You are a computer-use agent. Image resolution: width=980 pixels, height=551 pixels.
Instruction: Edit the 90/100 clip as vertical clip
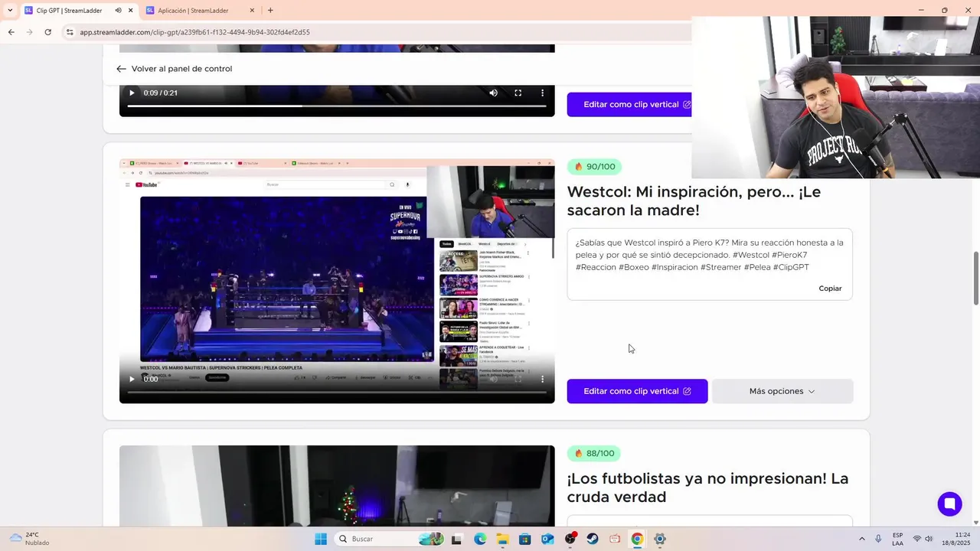click(x=637, y=391)
